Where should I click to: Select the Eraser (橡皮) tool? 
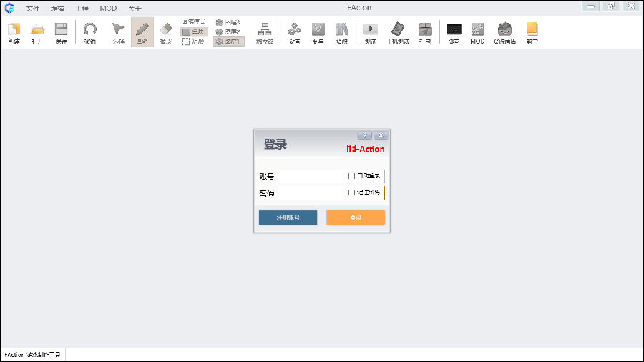coord(165,32)
